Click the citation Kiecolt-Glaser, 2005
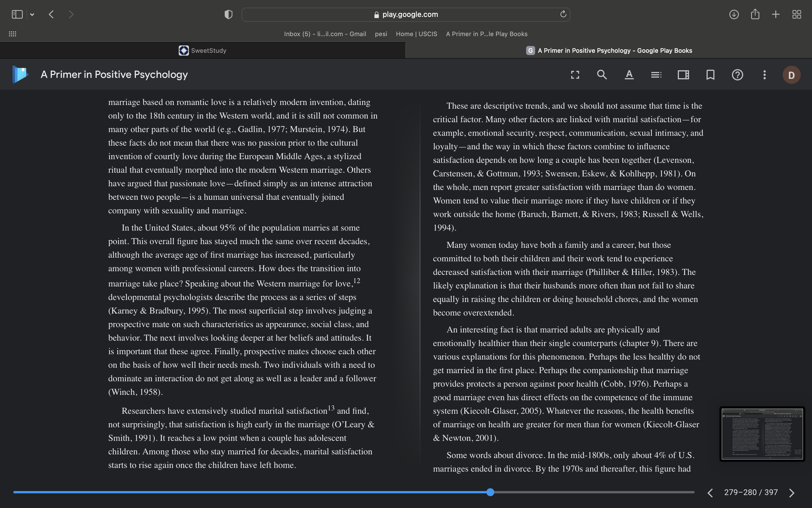Viewport: 812px width, 508px height. pyautogui.click(x=502, y=411)
